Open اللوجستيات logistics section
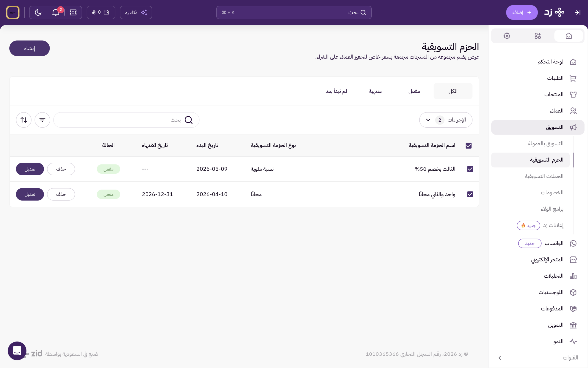The image size is (588, 368). point(538,292)
